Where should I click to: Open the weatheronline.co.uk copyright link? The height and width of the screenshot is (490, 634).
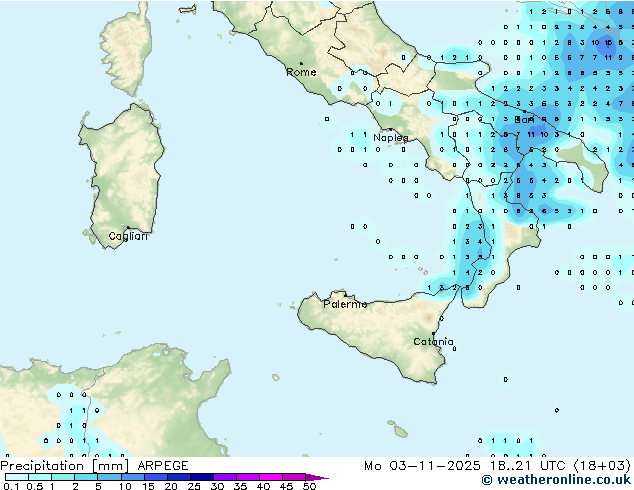click(x=556, y=480)
